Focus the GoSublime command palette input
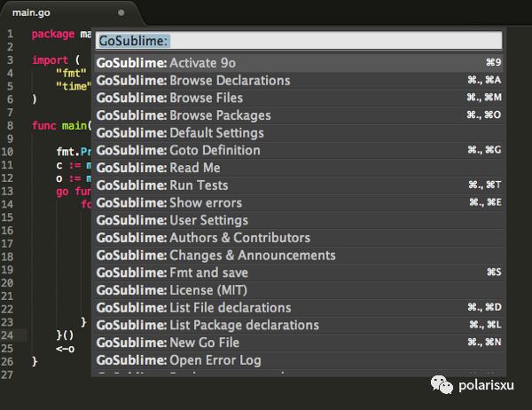This screenshot has width=532, height=410. 299,41
